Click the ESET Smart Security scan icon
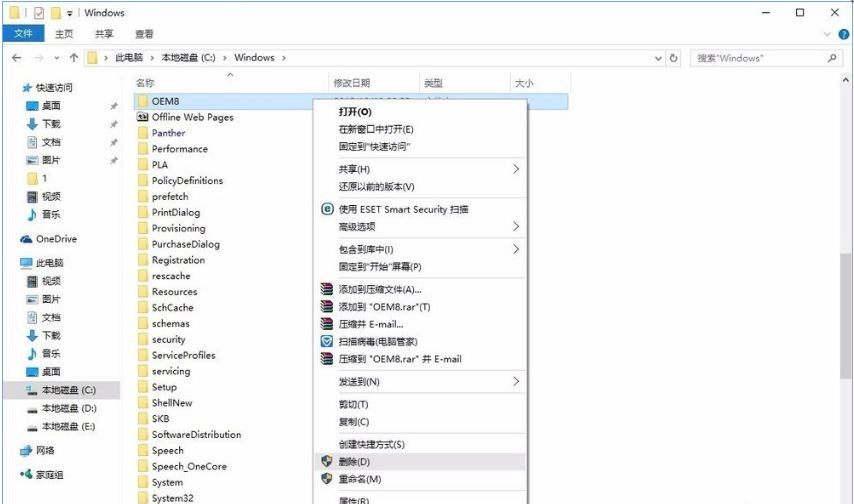 pyautogui.click(x=326, y=209)
